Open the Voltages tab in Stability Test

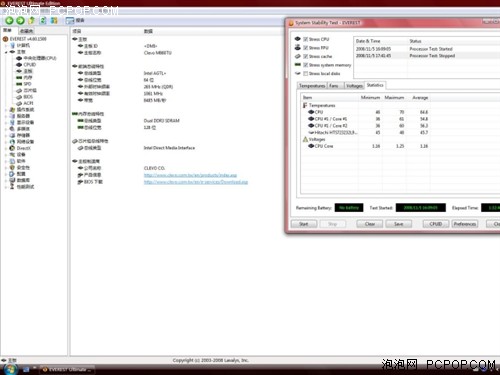click(x=354, y=86)
